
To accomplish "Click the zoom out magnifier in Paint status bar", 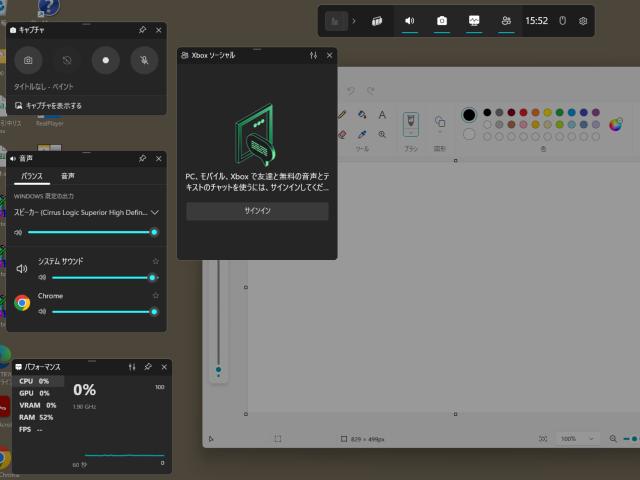I will (613, 439).
